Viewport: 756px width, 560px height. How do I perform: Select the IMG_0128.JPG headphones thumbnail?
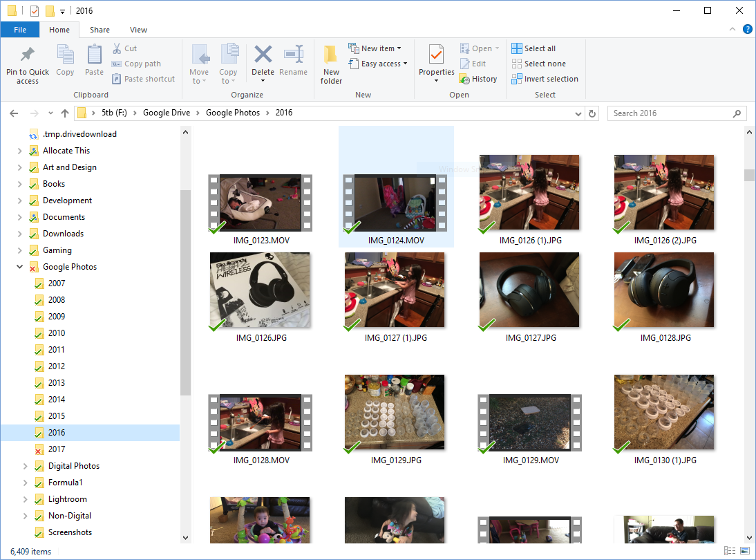click(x=664, y=290)
